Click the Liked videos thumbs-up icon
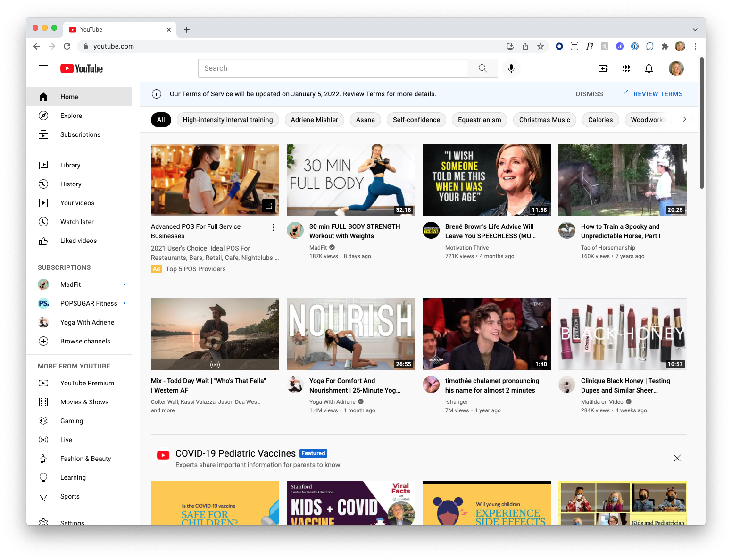Viewport: 732px width, 560px height. pyautogui.click(x=43, y=241)
